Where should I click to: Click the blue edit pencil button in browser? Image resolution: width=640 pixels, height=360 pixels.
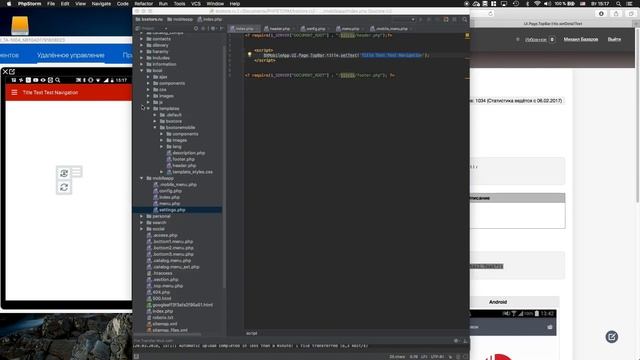pos(611,337)
